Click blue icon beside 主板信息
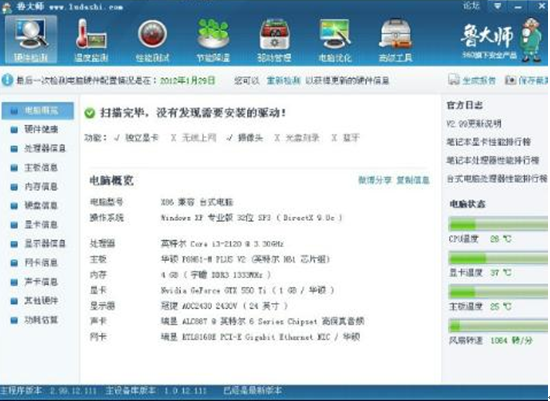 14,168
